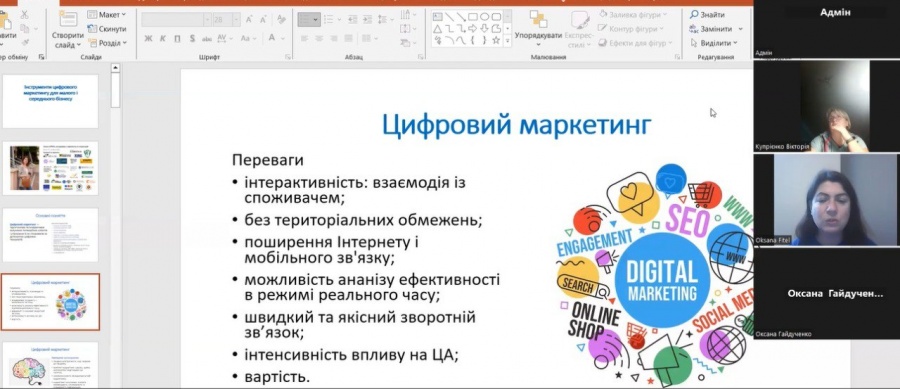Open the Упорядкувати arrange tool
The height and width of the screenshot is (389, 900).
pyautogui.click(x=538, y=28)
